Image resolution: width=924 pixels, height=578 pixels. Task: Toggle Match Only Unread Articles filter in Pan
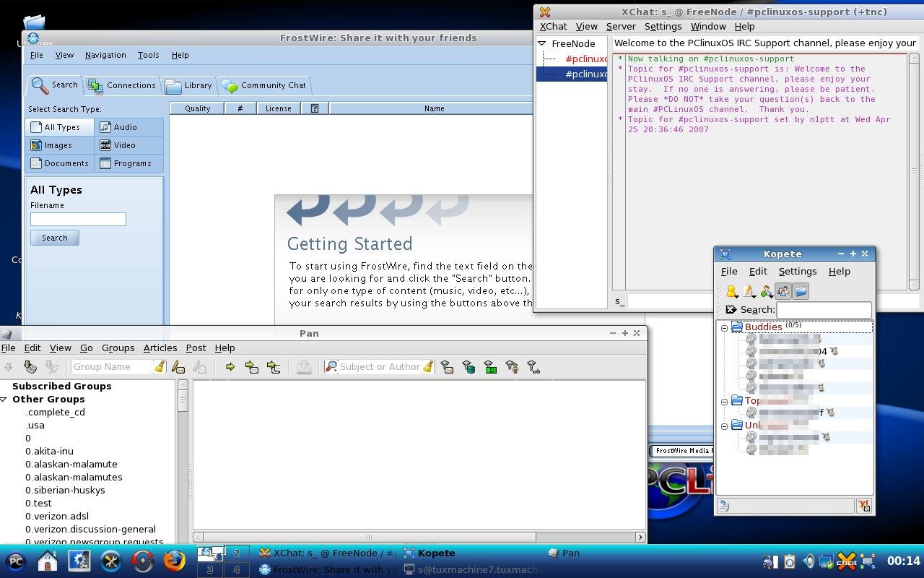pyautogui.click(x=447, y=367)
